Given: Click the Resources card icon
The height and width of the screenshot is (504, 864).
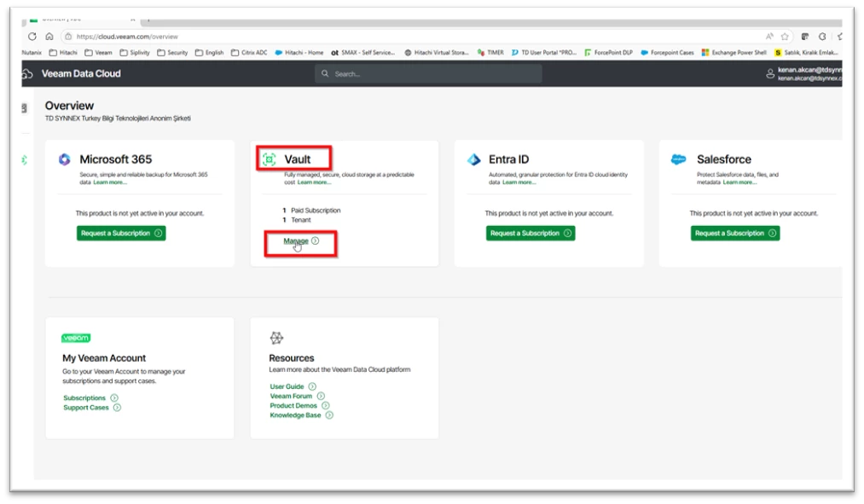Looking at the screenshot, I should [x=276, y=338].
